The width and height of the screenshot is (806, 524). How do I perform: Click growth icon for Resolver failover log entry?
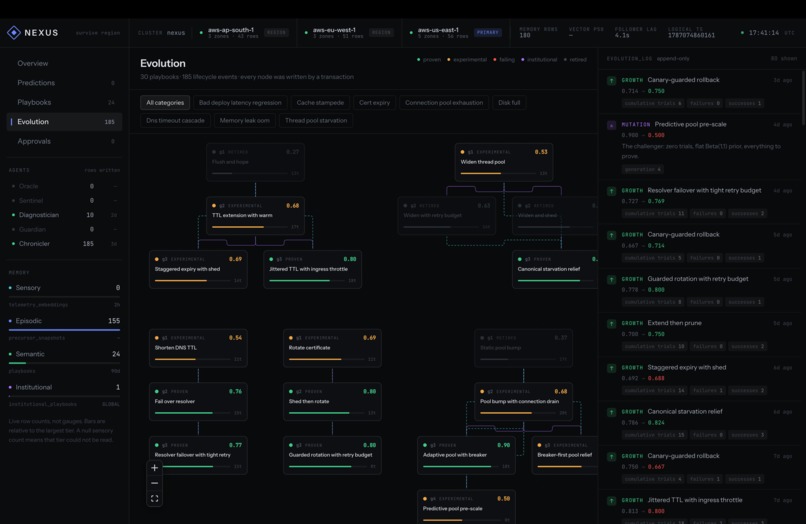point(612,191)
